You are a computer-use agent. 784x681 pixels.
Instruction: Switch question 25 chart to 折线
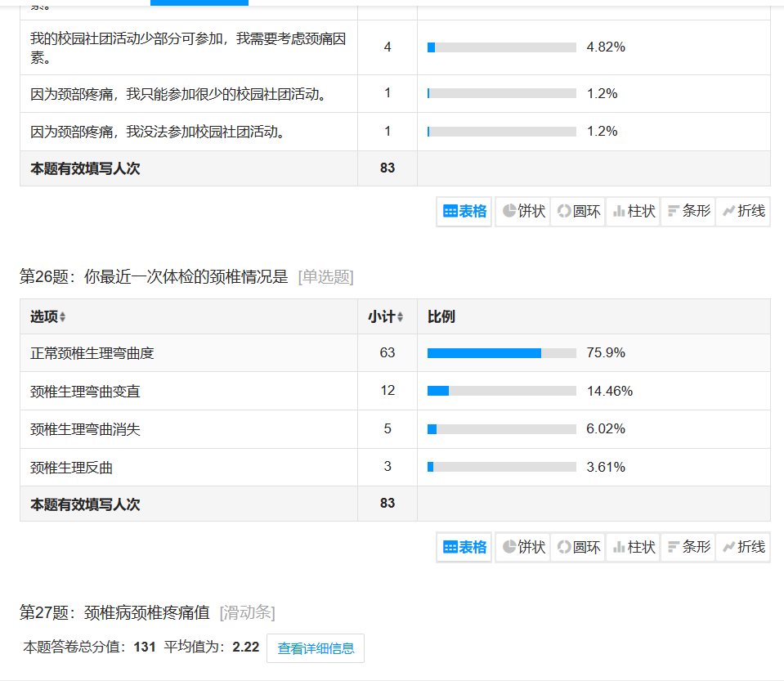[x=743, y=212]
